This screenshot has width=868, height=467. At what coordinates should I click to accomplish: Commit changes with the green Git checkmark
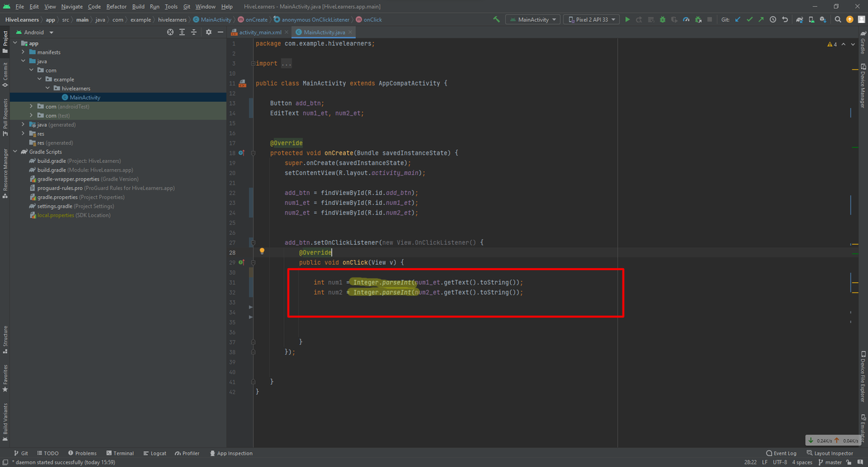coord(749,20)
